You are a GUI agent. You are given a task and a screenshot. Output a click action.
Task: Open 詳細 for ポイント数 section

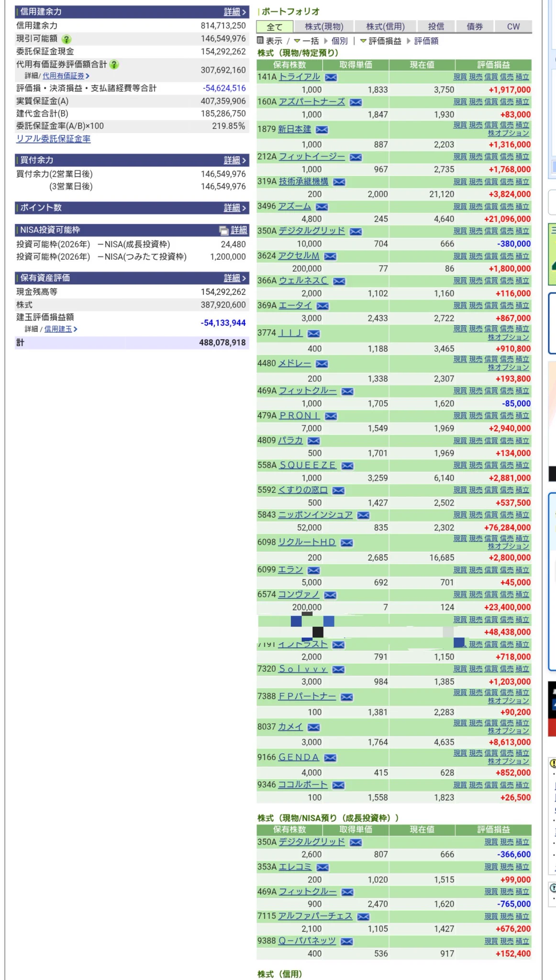click(x=235, y=208)
